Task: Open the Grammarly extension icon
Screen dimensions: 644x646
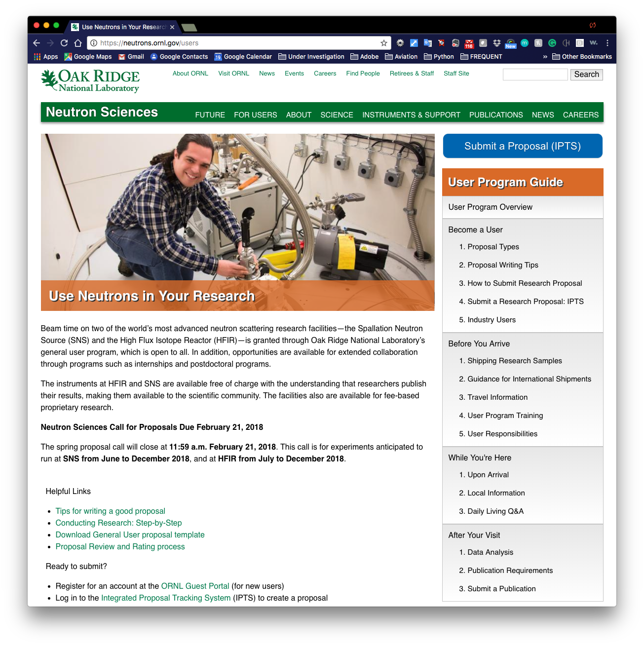Action: 552,43
